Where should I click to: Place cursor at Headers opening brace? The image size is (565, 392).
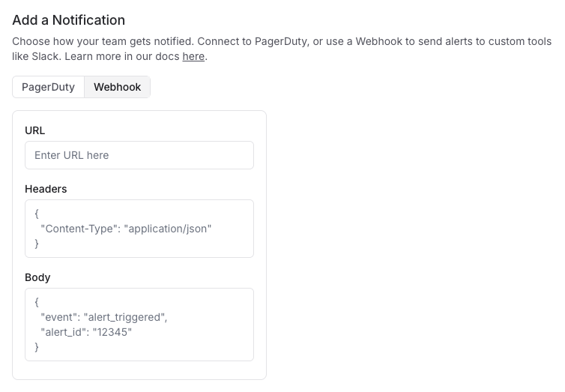click(37, 214)
